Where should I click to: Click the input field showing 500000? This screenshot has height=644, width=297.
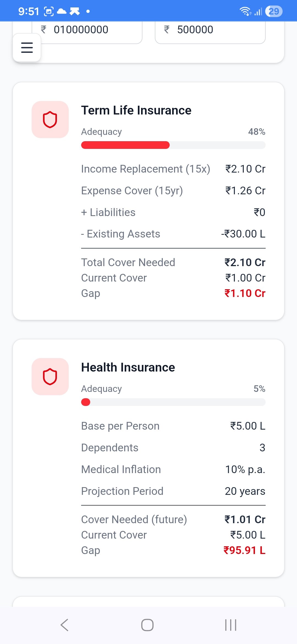pos(210,30)
